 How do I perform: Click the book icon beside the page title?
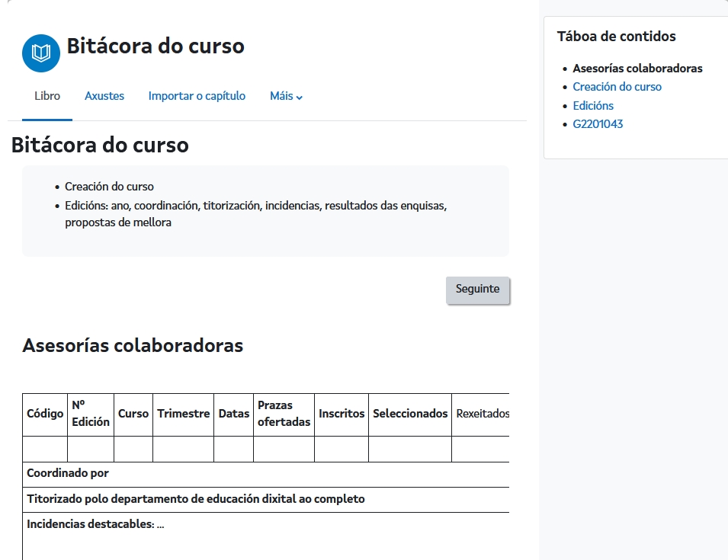point(41,53)
